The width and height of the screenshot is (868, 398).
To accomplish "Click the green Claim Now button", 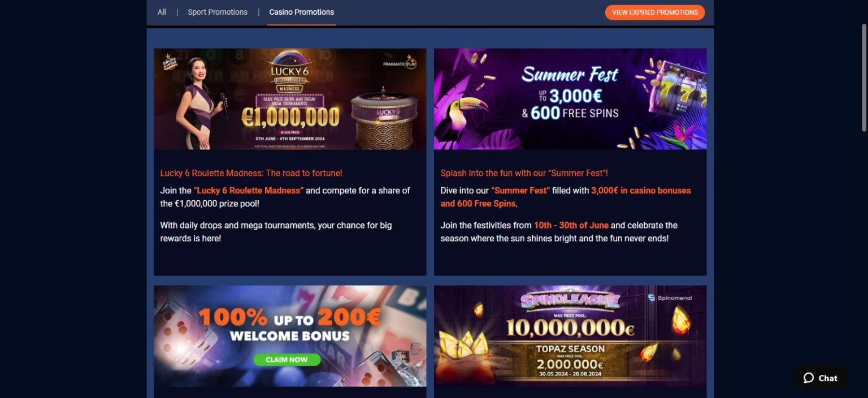I will pos(287,360).
